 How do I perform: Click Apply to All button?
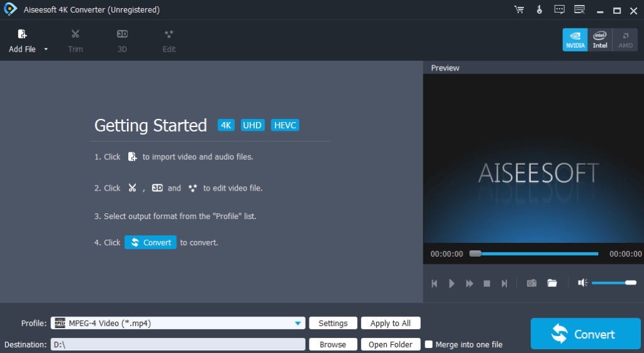(391, 323)
